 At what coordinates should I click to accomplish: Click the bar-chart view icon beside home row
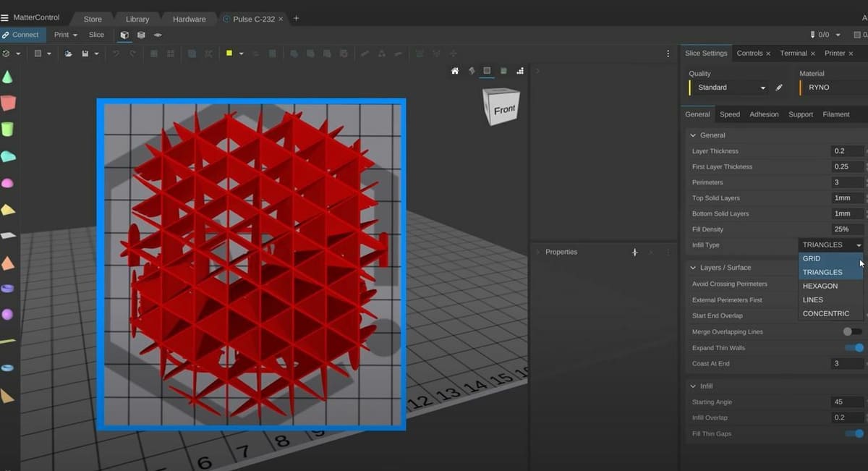tap(520, 71)
